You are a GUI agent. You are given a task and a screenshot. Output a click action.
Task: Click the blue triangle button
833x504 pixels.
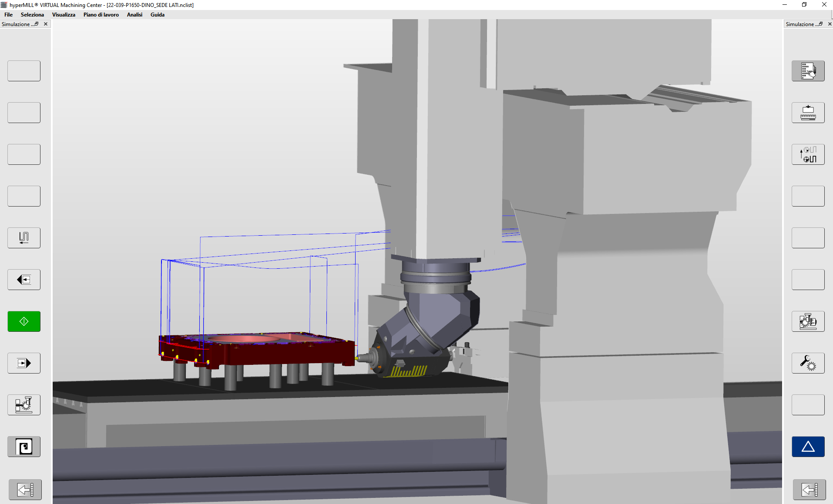click(x=808, y=447)
